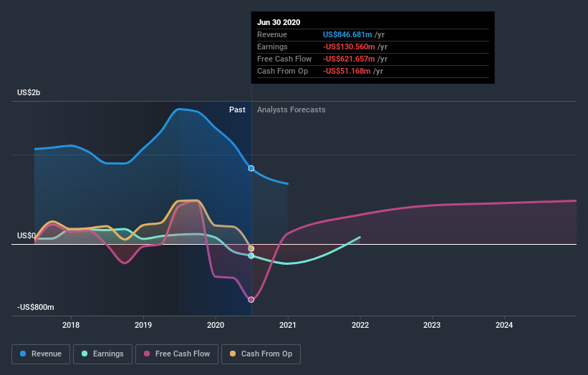The image size is (588, 375).
Task: Click the Past label on chart
Action: (237, 109)
